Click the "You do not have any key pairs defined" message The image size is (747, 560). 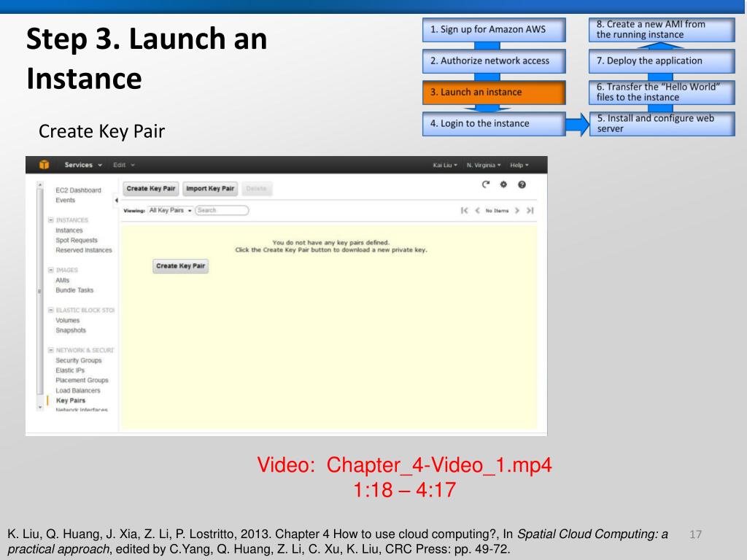(331, 242)
